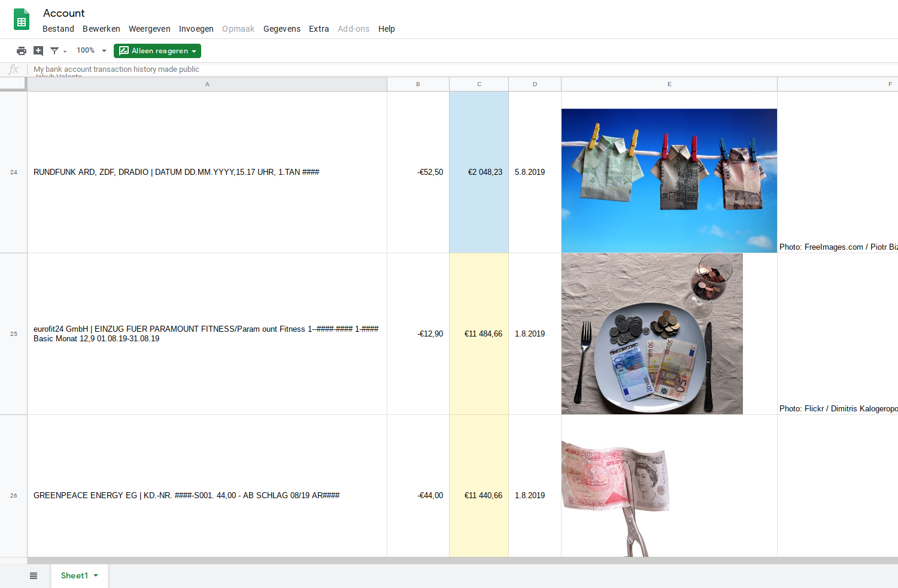Screen dimensions: 898x588
Task: Select column D header
Action: pyautogui.click(x=535, y=84)
